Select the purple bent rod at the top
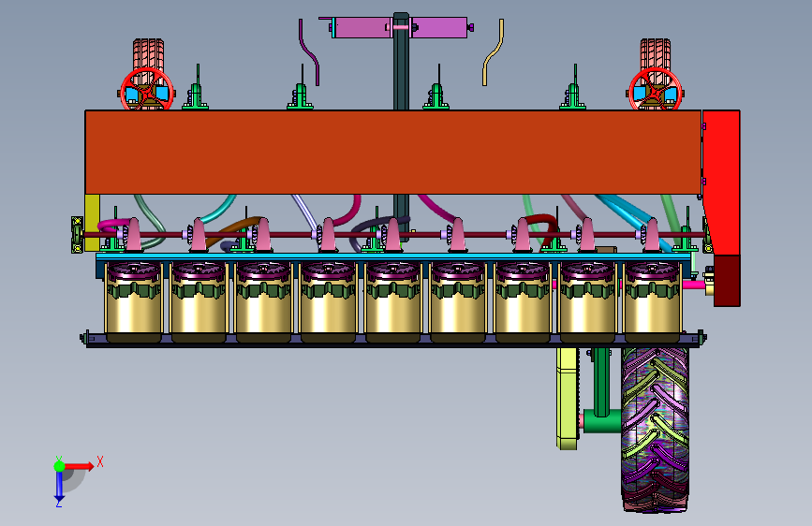812x526 pixels. [309, 52]
